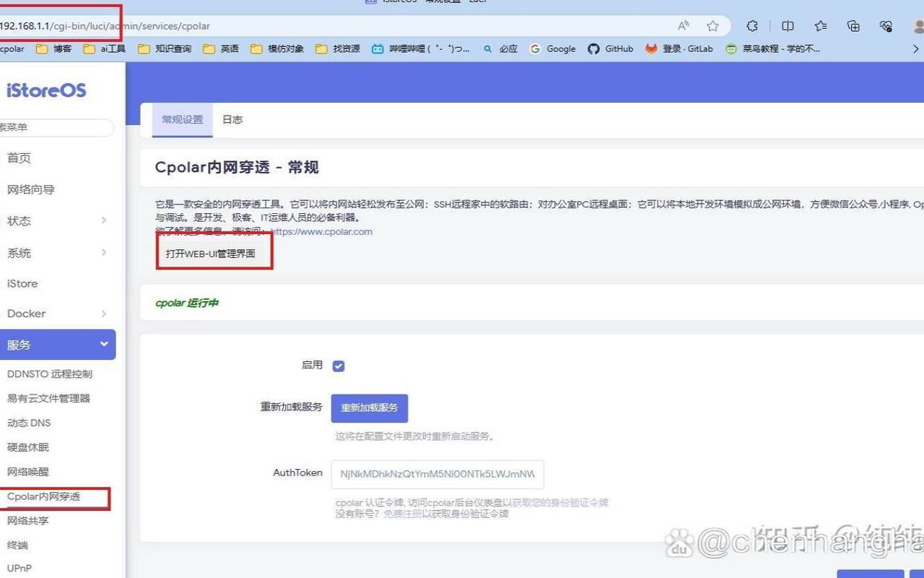Activate the Read aloud icon in address bar

(683, 26)
